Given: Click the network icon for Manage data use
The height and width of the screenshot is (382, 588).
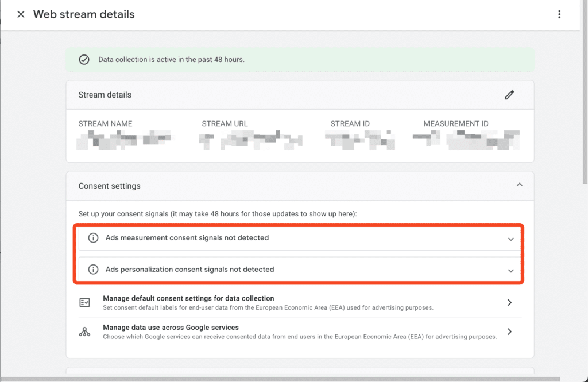Looking at the screenshot, I should point(85,332).
